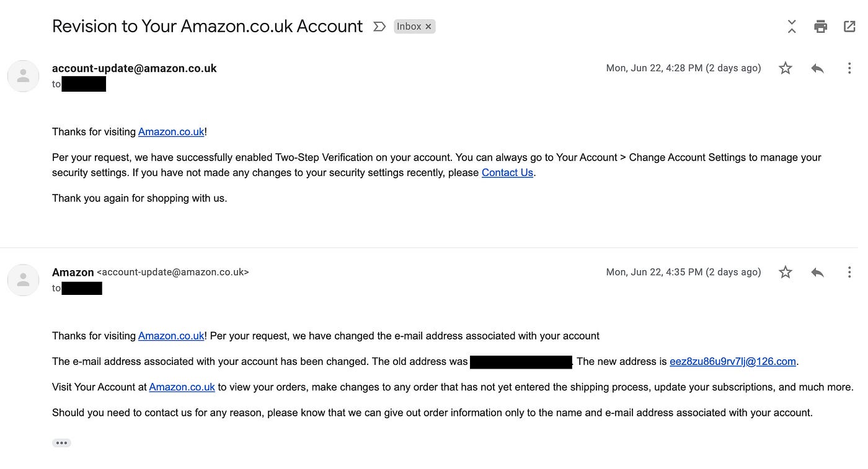Remove the Inbox label

(428, 27)
